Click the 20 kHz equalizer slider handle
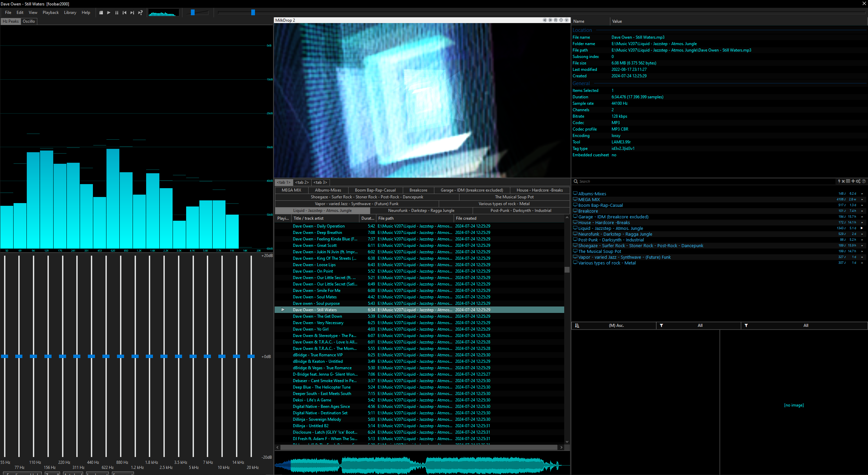The width and height of the screenshot is (868, 475). pos(251,356)
